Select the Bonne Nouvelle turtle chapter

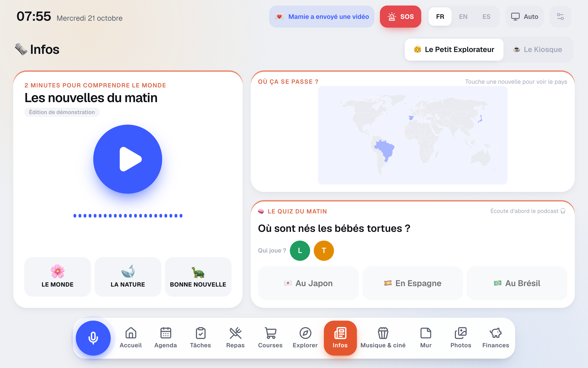pos(198,277)
